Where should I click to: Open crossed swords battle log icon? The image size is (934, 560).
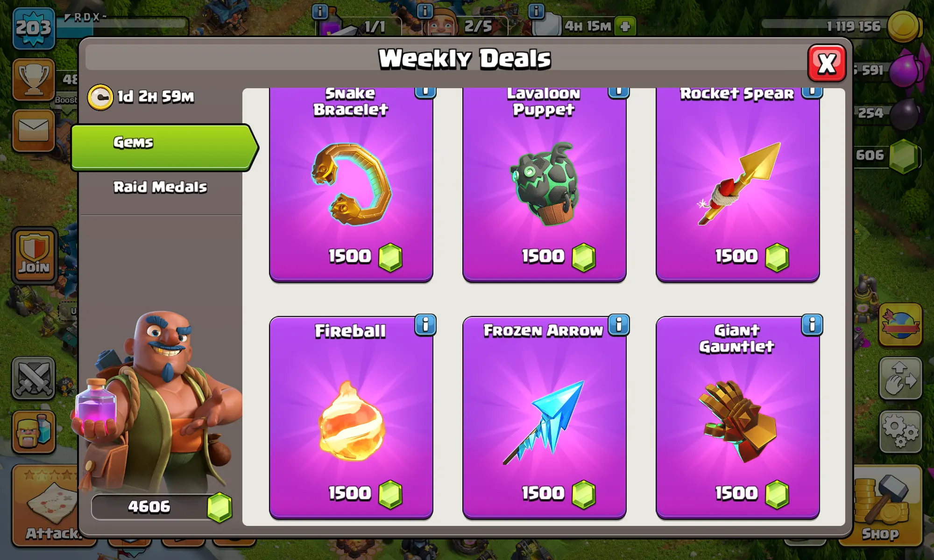pos(34,378)
